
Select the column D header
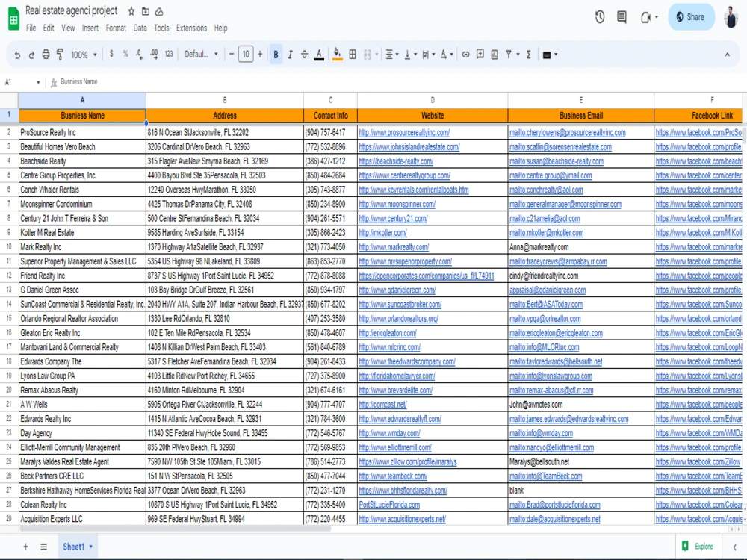point(432,100)
